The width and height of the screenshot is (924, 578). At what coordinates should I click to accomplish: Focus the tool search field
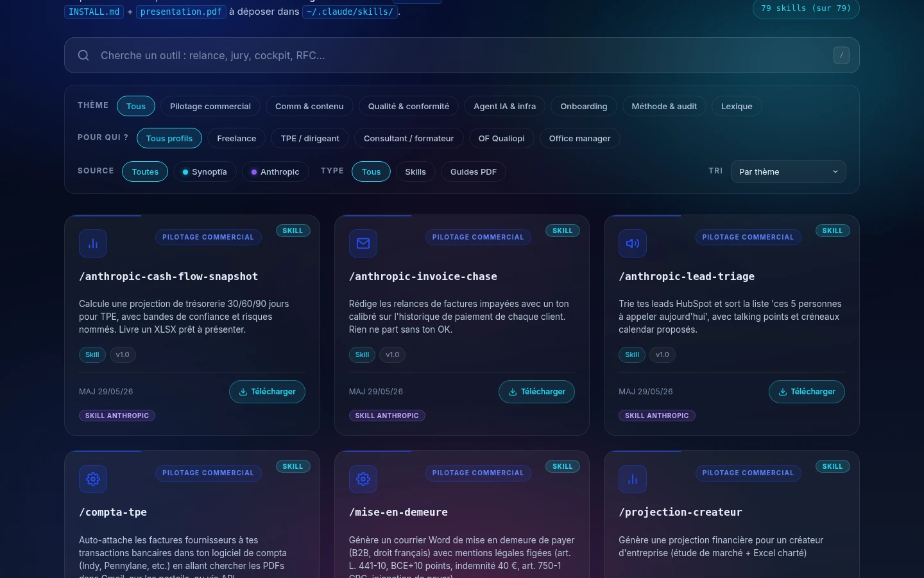pos(462,55)
